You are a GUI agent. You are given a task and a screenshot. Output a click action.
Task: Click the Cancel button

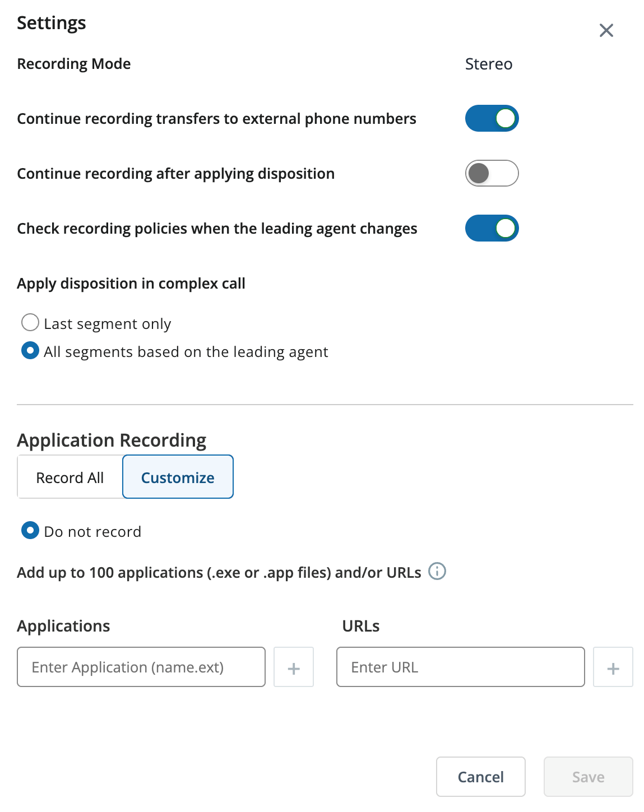point(481,777)
